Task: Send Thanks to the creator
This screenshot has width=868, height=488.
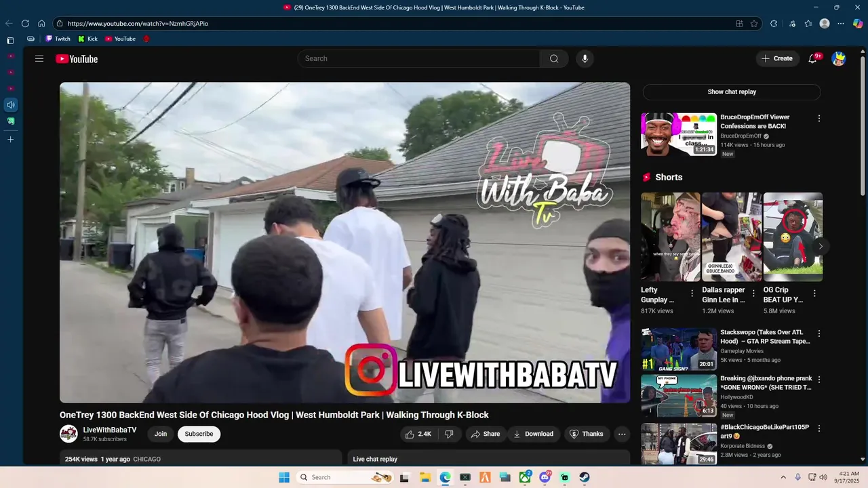Action: click(x=587, y=434)
